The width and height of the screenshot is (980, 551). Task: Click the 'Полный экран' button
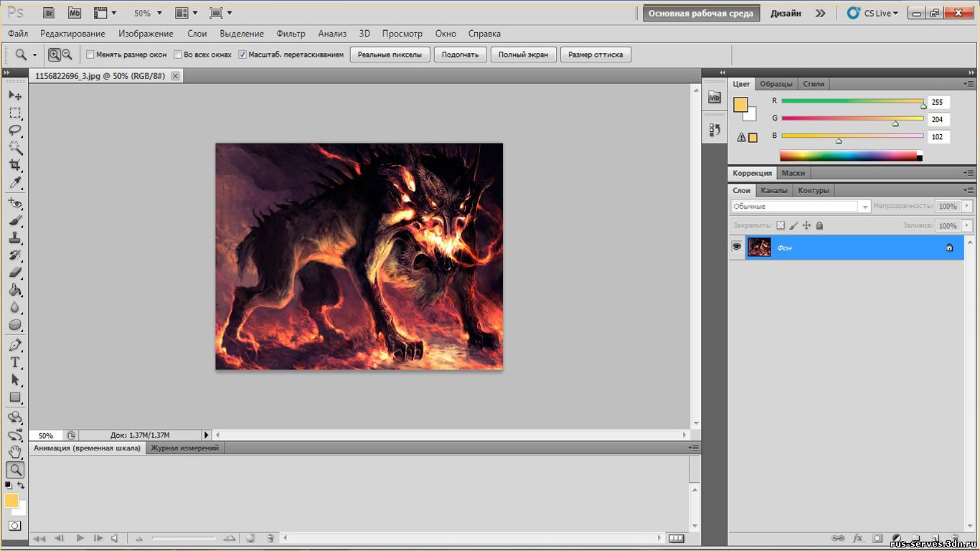(x=523, y=55)
